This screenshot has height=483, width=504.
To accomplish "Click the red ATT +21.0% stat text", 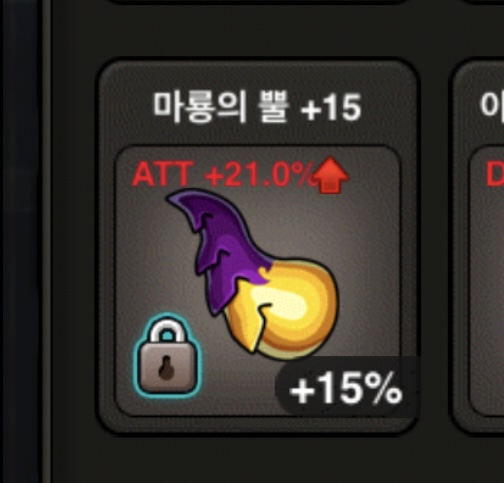I will tap(223, 174).
